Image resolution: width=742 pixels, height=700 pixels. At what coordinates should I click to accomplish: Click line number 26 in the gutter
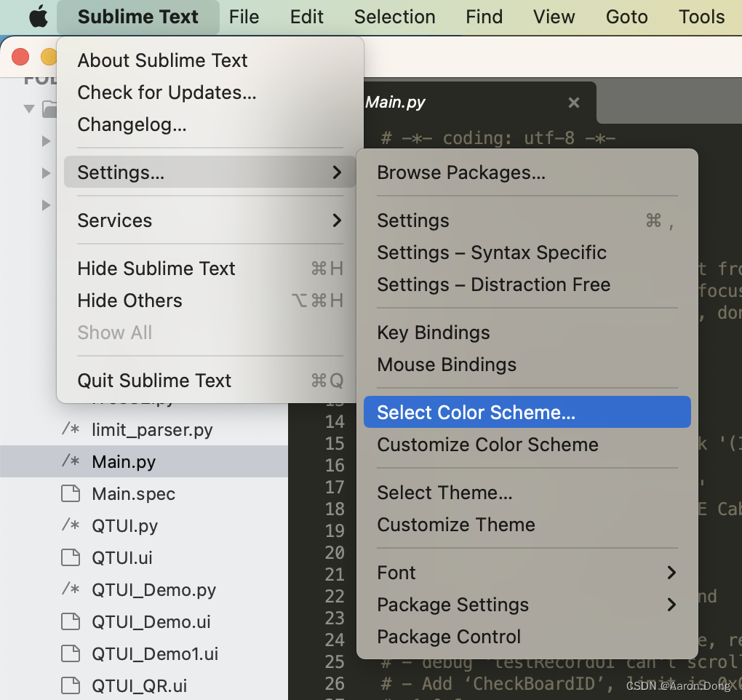[335, 683]
